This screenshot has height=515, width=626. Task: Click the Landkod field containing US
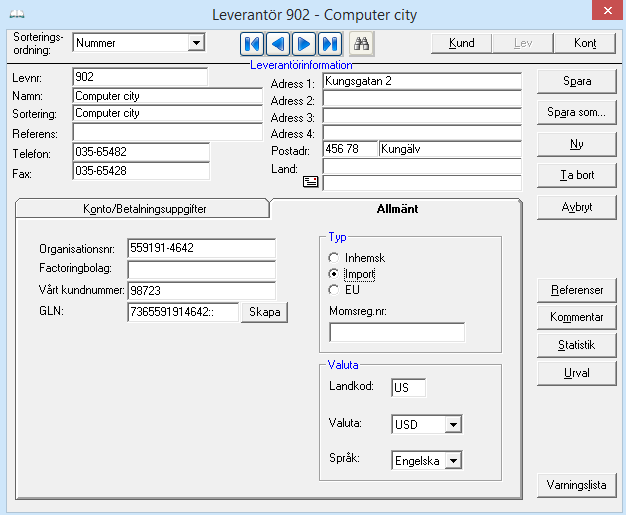408,388
